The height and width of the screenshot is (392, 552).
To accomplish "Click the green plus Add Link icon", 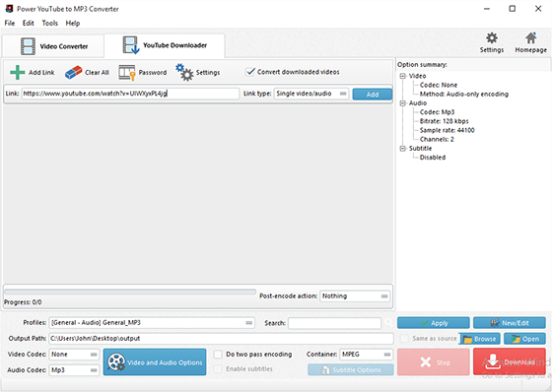I will coord(18,73).
